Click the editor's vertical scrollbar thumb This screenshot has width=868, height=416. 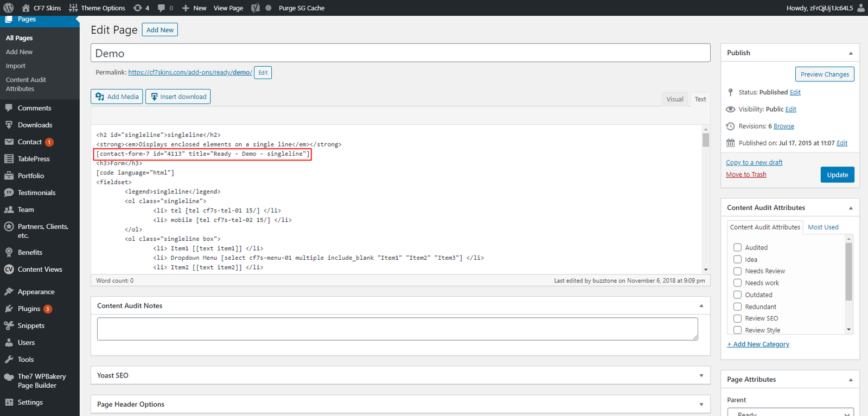(x=706, y=140)
